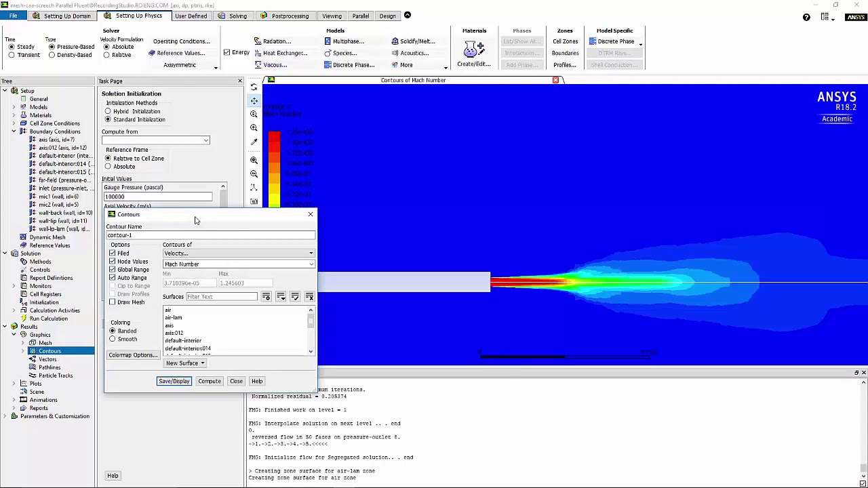Click the Compute button in Contours
The height and width of the screenshot is (488, 868).
[210, 381]
